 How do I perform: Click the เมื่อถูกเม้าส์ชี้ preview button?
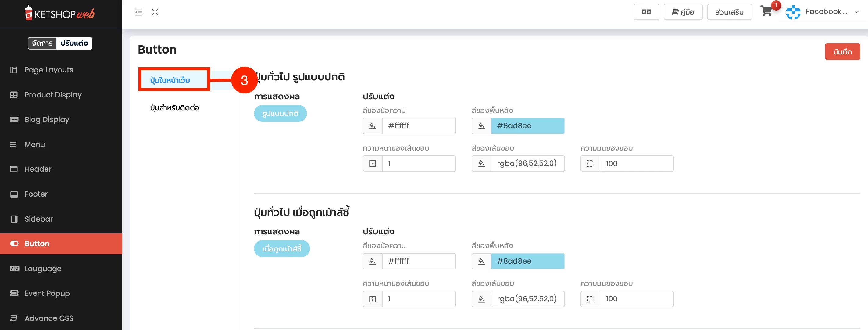pyautogui.click(x=282, y=249)
